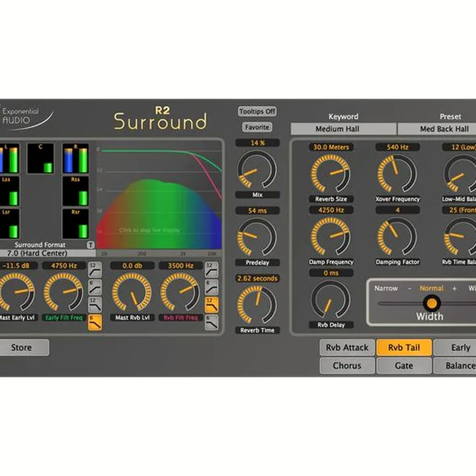Click the Damp Frequency knob
This screenshot has height=476, width=476.
click(331, 237)
